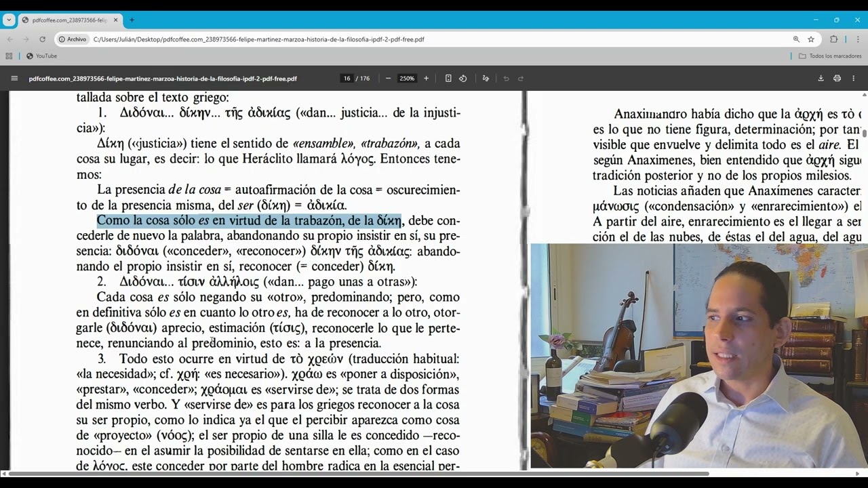
Task: Edit the current page number field
Action: point(347,79)
